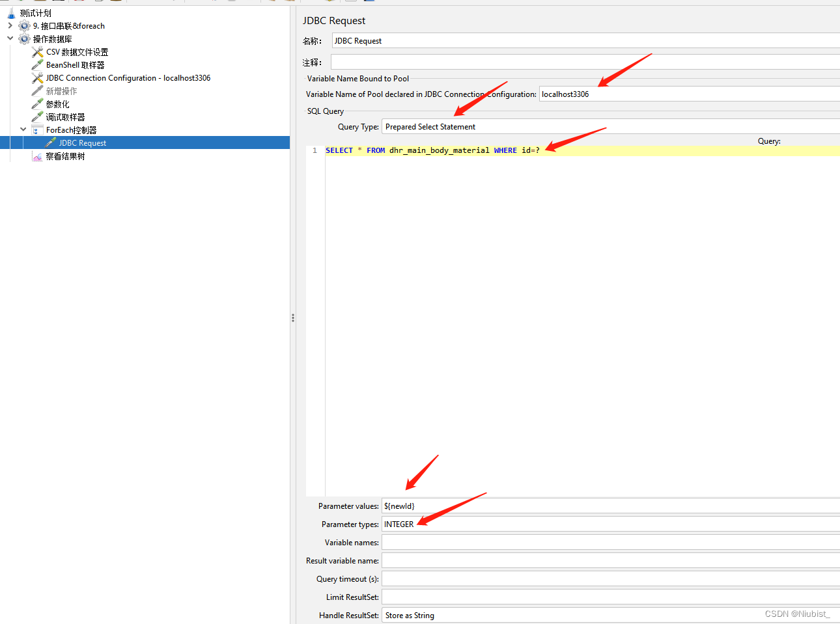The width and height of the screenshot is (840, 624).
Task: Select the 新增操作 tree node
Action: [x=61, y=91]
